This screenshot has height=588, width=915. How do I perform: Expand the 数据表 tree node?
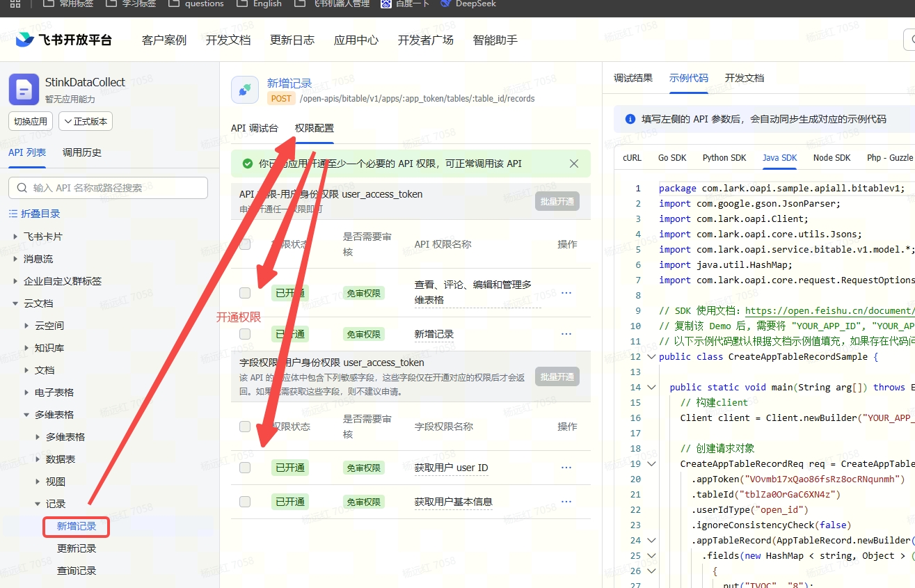click(38, 459)
